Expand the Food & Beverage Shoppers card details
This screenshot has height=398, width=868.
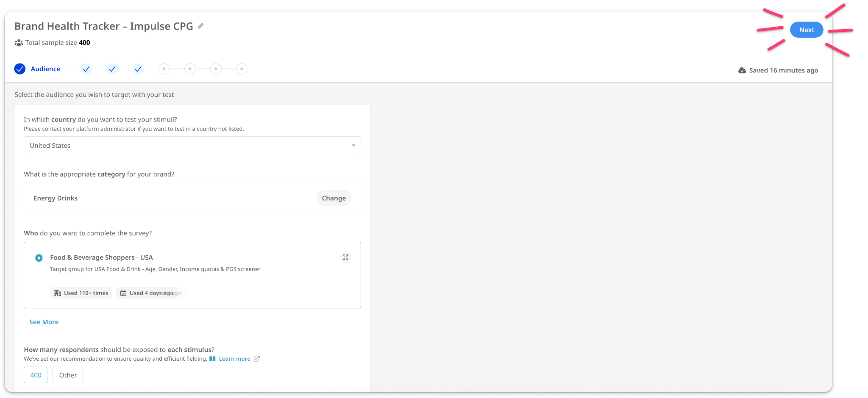345,257
